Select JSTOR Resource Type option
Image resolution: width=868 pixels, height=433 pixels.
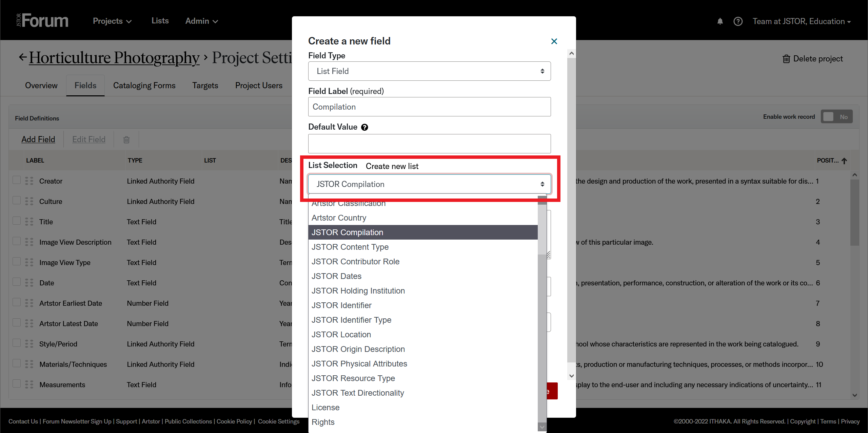click(x=423, y=378)
